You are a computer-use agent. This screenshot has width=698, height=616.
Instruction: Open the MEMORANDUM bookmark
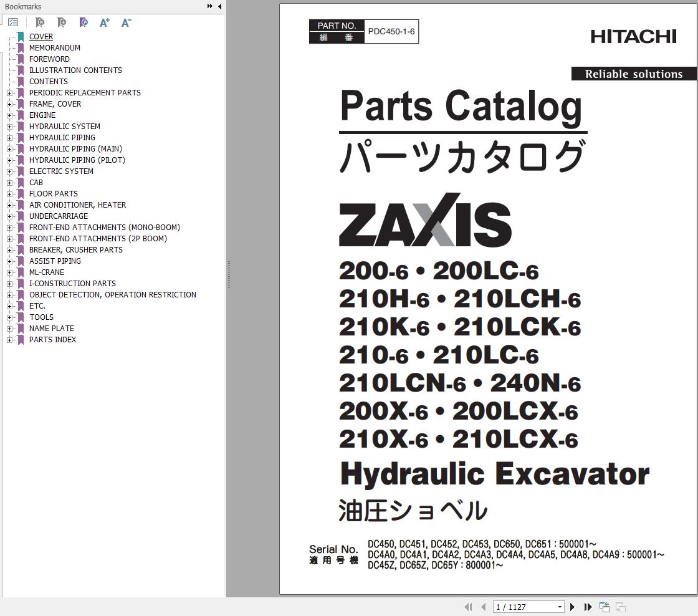click(x=55, y=47)
